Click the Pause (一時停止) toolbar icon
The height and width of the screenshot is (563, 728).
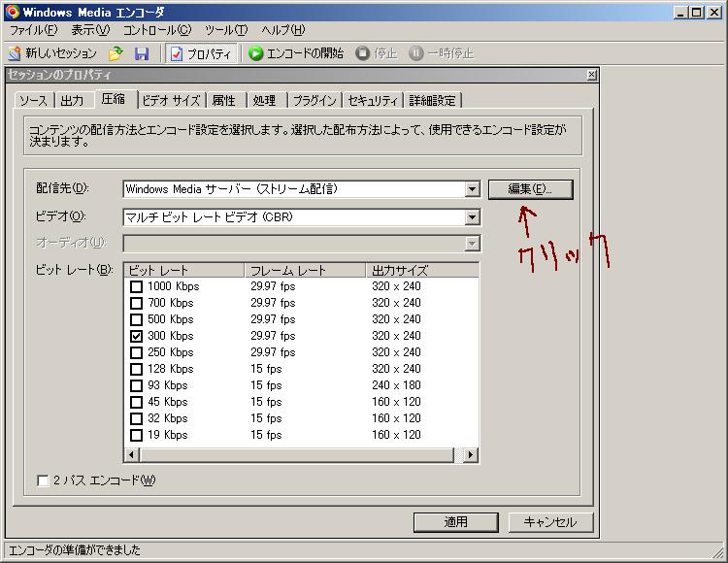pos(416,53)
